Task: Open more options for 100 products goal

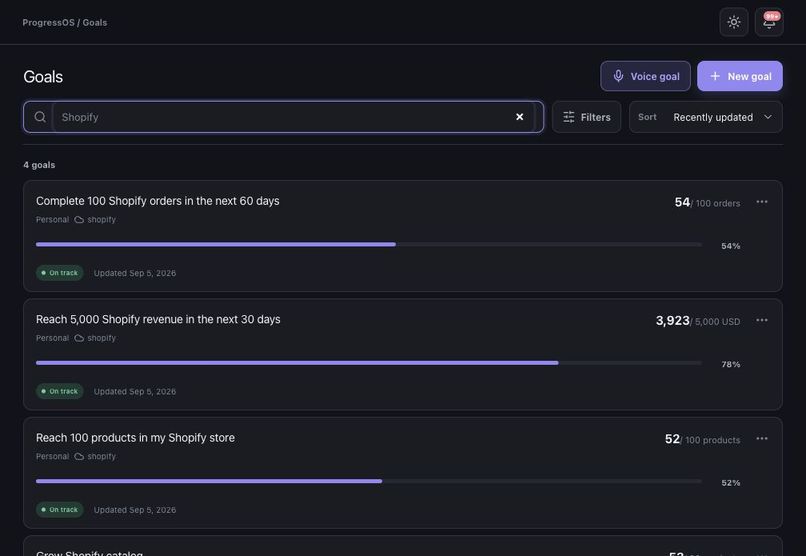Action: (762, 438)
